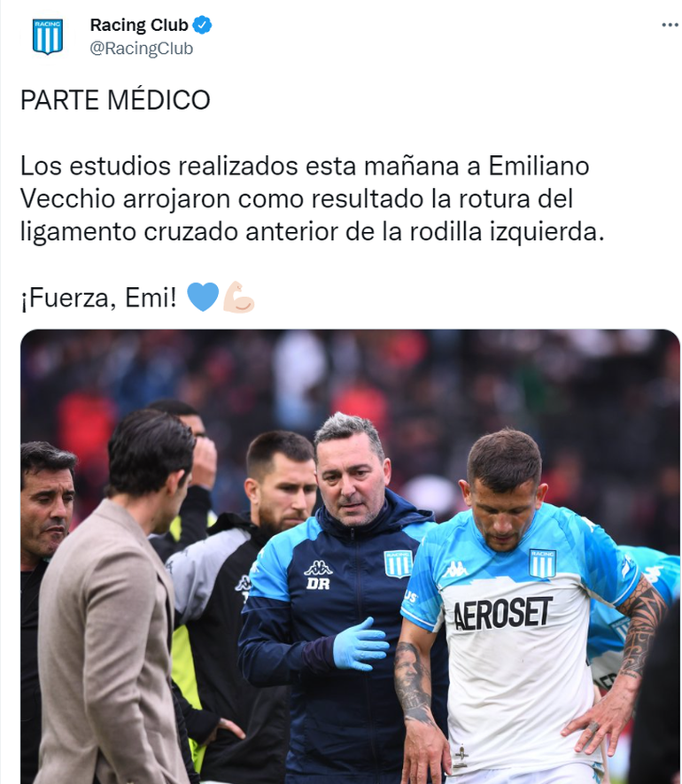Click the flexed bicep emoji
This screenshot has height=784, width=682.
click(238, 297)
